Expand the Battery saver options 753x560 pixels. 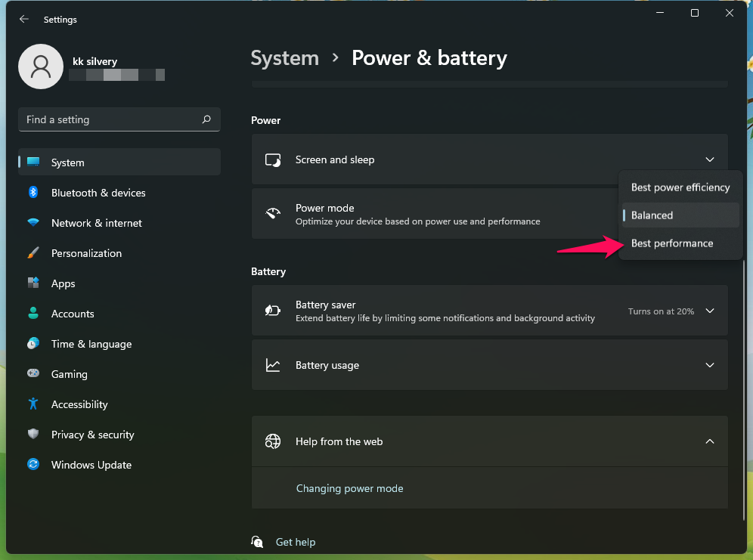[709, 311]
